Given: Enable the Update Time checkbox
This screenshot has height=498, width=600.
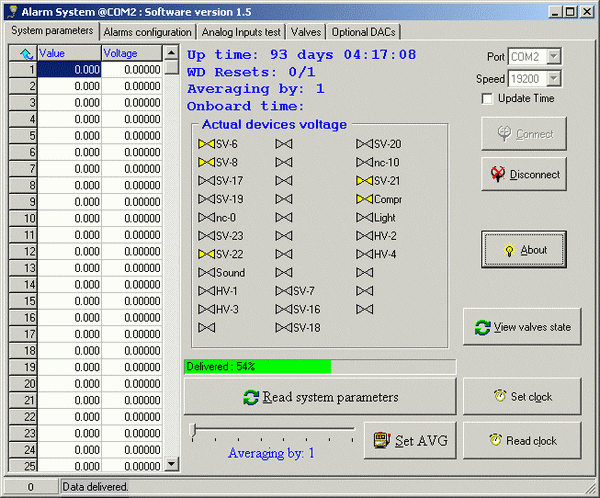Looking at the screenshot, I should point(487,99).
